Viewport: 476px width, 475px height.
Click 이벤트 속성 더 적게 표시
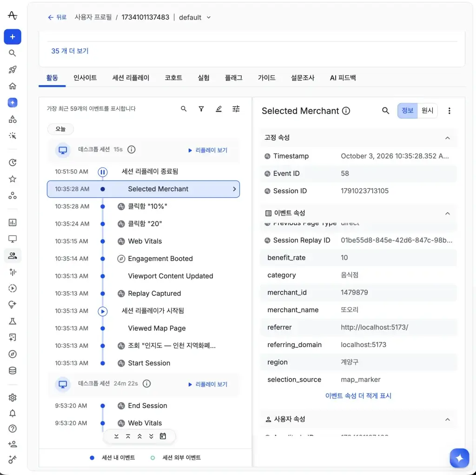(x=358, y=396)
